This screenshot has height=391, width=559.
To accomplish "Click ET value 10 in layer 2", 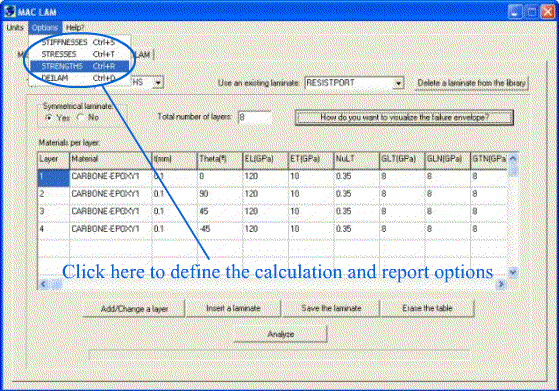I will (x=311, y=195).
